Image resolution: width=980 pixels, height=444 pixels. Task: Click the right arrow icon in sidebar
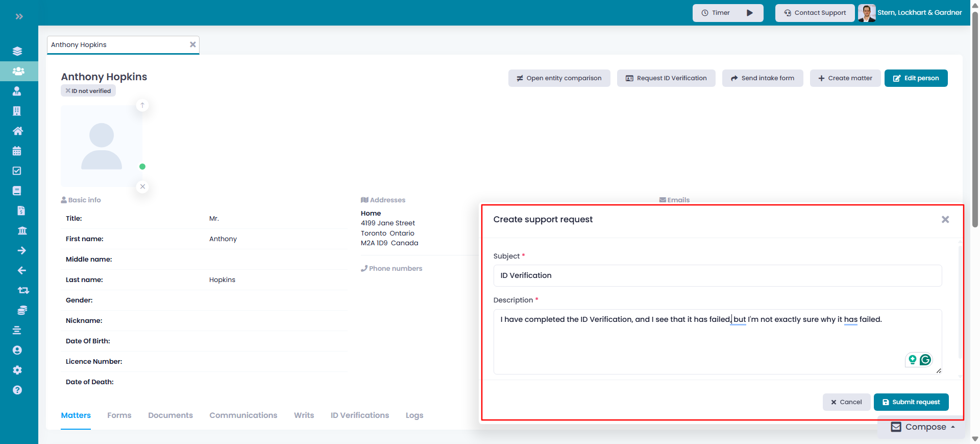click(21, 250)
